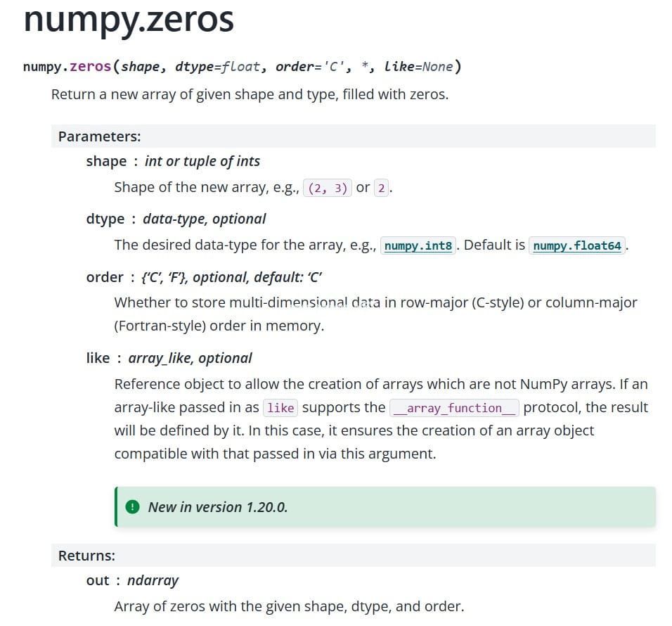Viewport: 672px width, 626px height.
Task: Click the zeros function name in signature
Action: tap(91, 66)
